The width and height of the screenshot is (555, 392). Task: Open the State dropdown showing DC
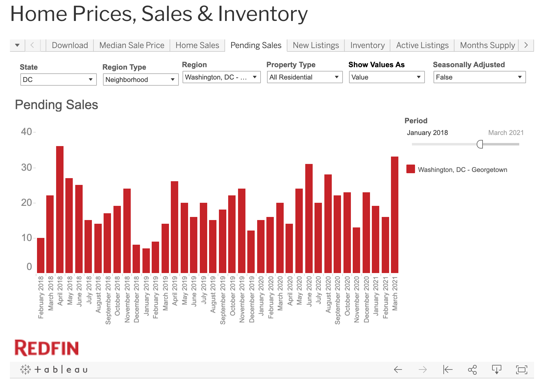point(58,80)
